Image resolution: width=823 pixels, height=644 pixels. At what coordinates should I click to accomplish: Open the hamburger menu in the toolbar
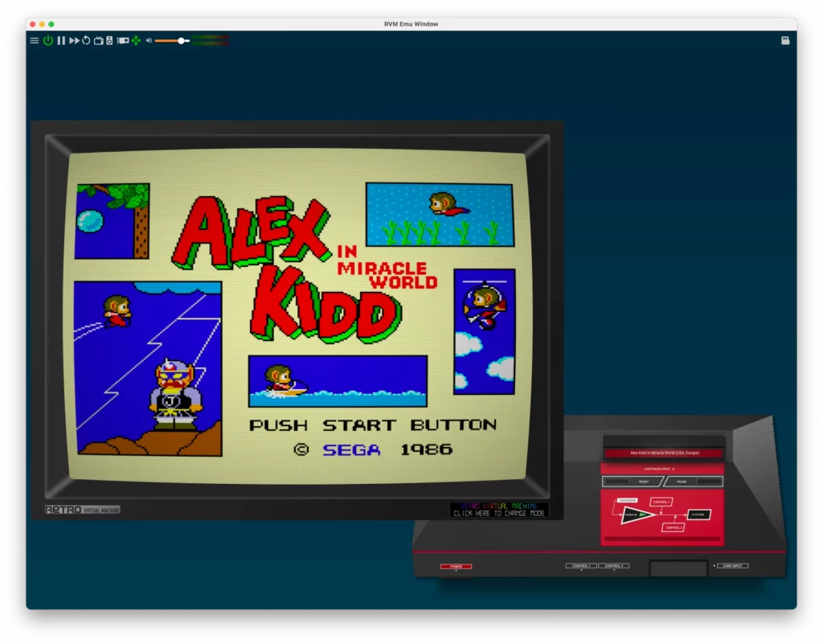pos(34,40)
